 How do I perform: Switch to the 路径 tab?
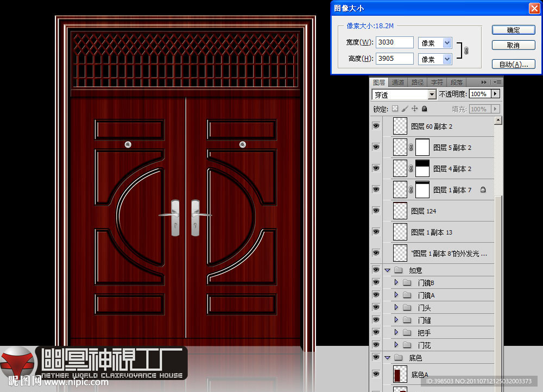click(x=418, y=83)
